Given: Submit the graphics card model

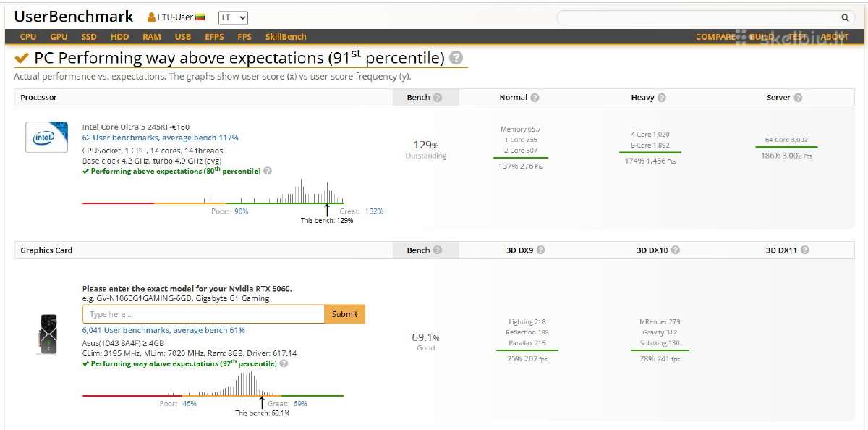Looking at the screenshot, I should tap(344, 314).
